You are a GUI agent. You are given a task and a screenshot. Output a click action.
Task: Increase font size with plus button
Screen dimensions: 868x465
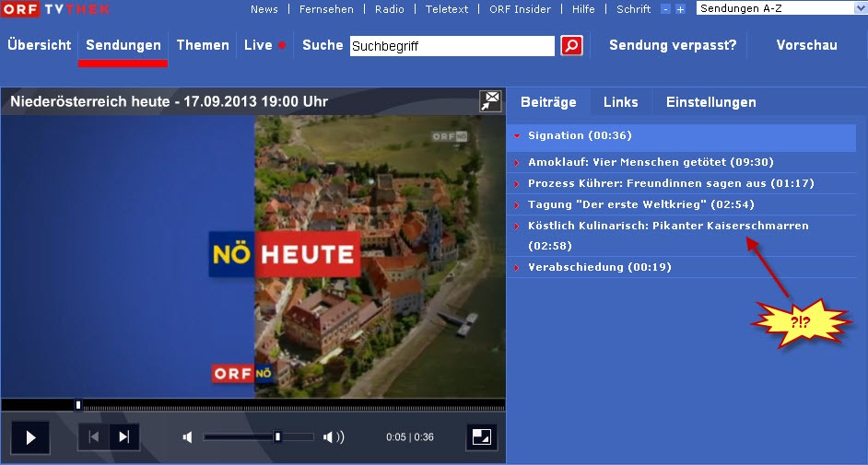(x=680, y=9)
